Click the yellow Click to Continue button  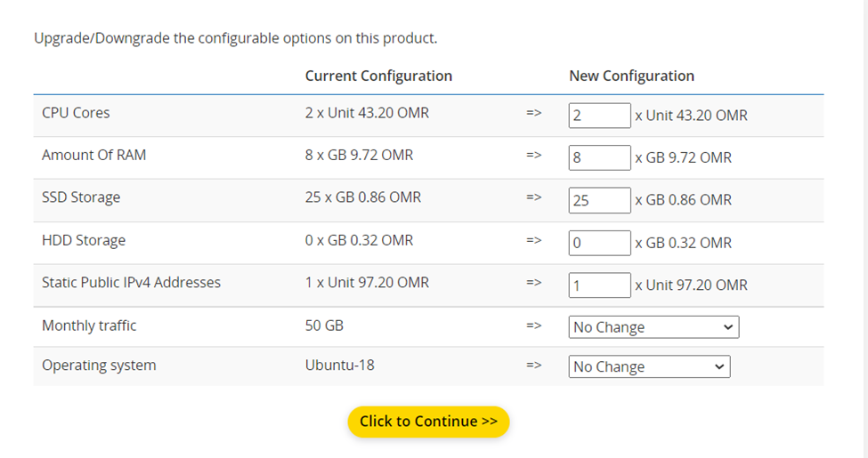[428, 422]
